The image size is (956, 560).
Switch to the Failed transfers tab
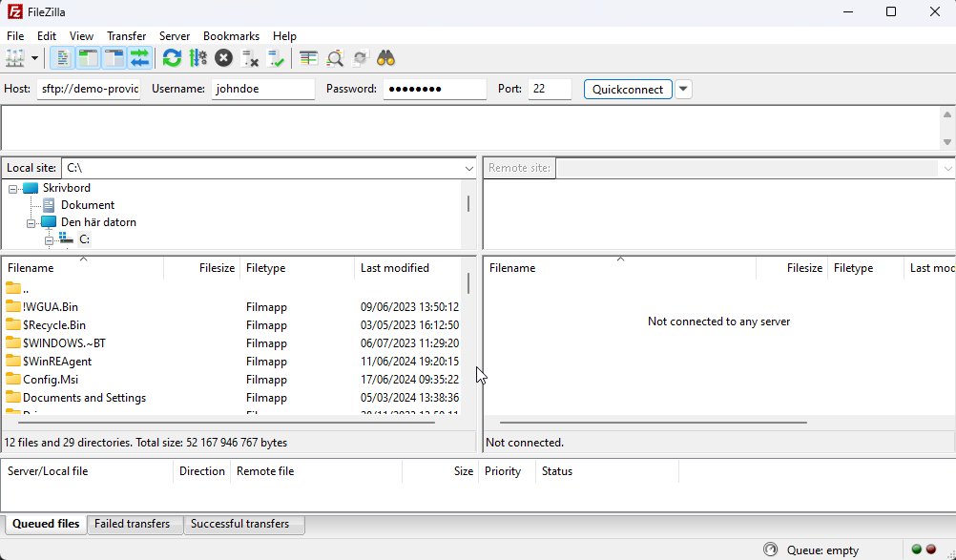[x=132, y=524]
